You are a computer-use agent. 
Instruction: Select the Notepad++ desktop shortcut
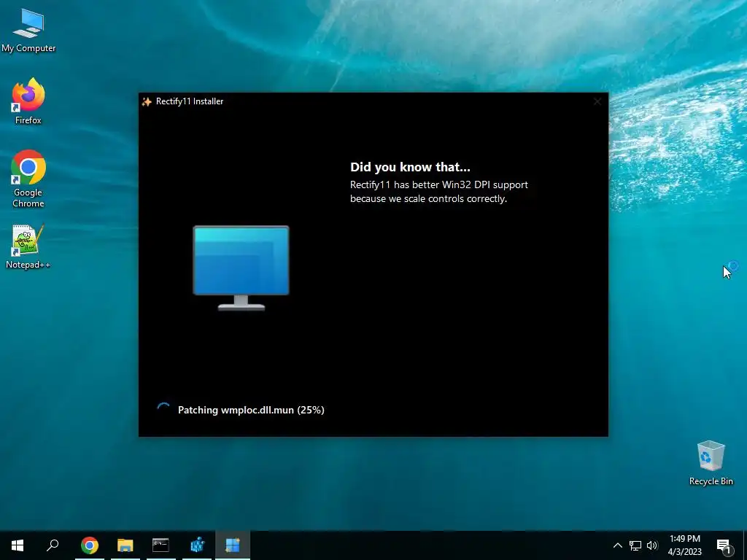click(x=28, y=246)
